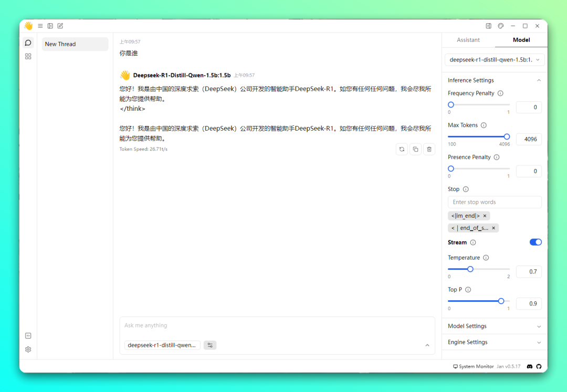Viewport: 567px width, 392px height.
Task: Focus the Ask me anything input
Action: pos(277,325)
